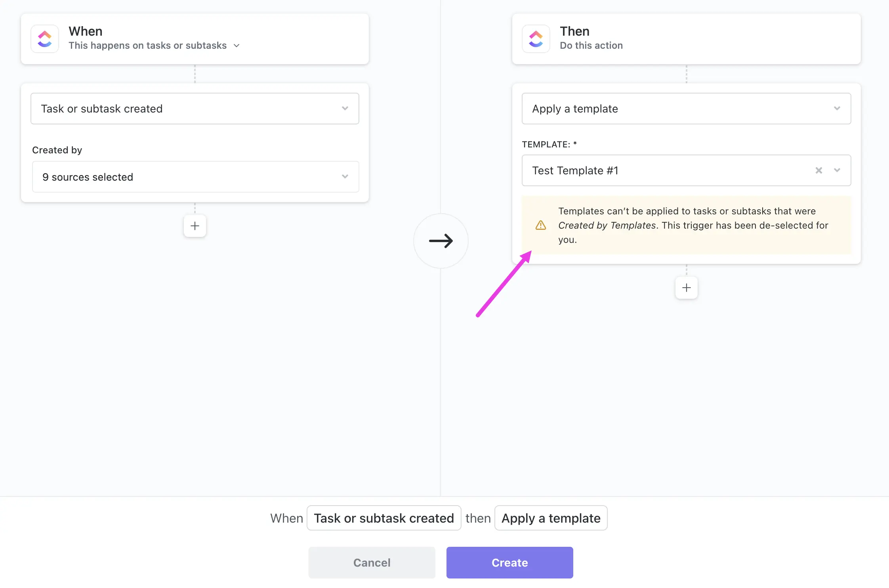Expand the 9 sources selected dropdown

[x=344, y=176]
